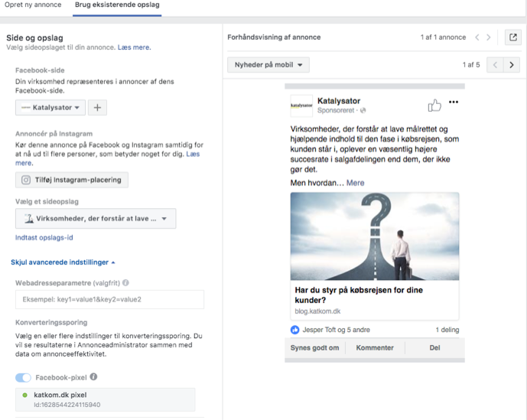Open the Katalysator page dropdown
Screen dimensions: 527x420
click(50, 108)
